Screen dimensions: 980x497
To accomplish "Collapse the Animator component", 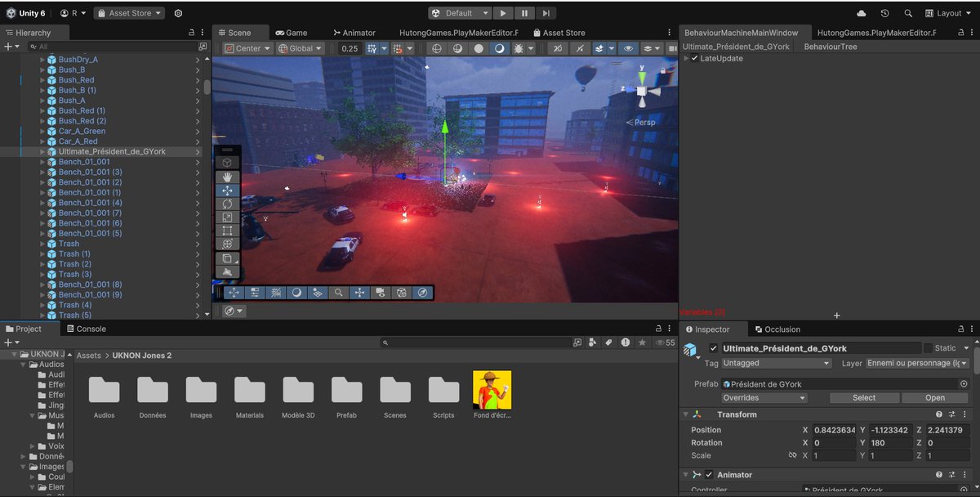I will pos(686,475).
